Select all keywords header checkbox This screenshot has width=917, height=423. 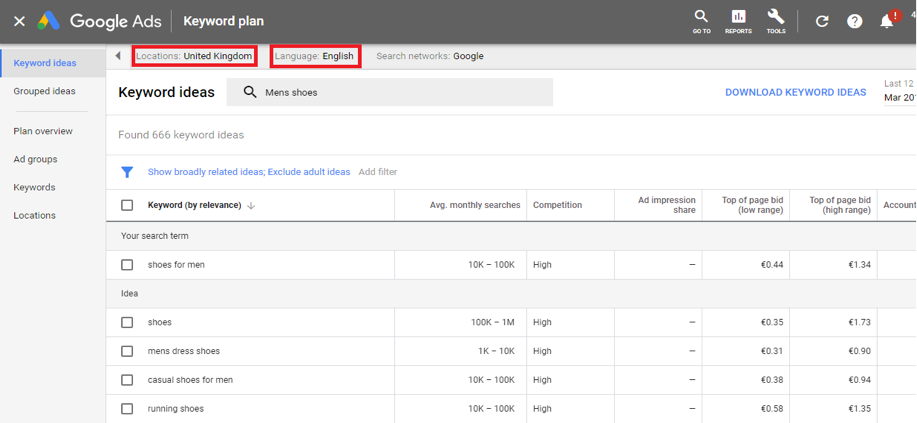tap(127, 205)
